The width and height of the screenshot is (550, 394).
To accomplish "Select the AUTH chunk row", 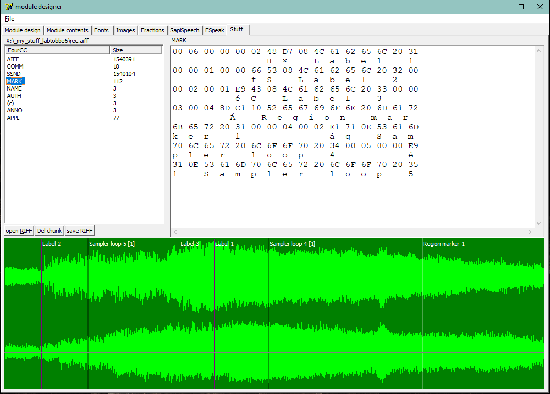I will coord(83,96).
